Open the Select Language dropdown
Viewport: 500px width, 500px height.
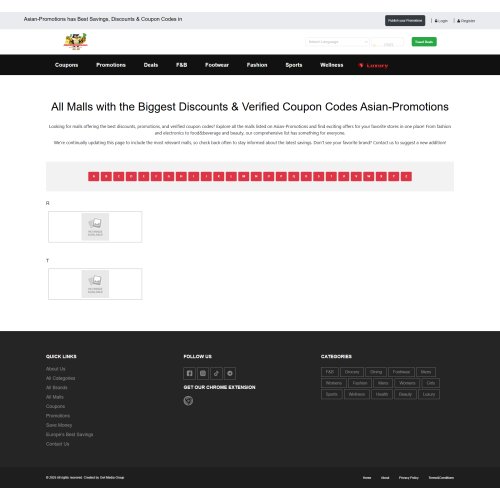[x=337, y=42]
